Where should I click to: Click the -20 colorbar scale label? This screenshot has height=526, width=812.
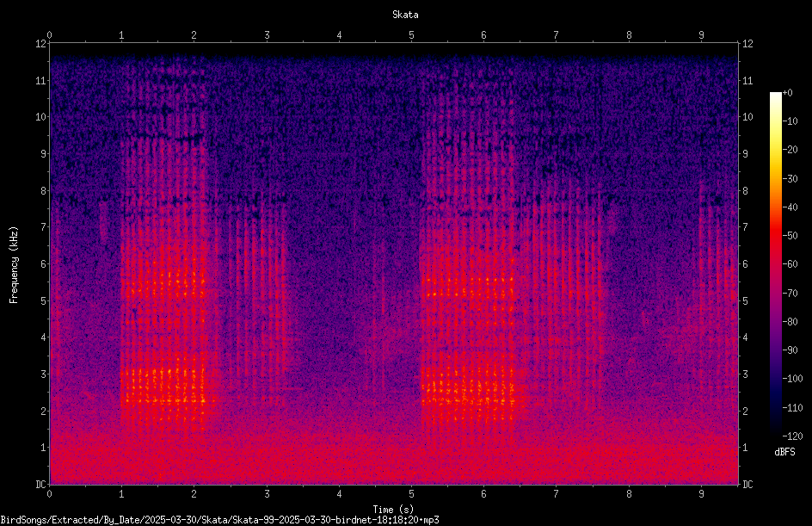click(790, 150)
